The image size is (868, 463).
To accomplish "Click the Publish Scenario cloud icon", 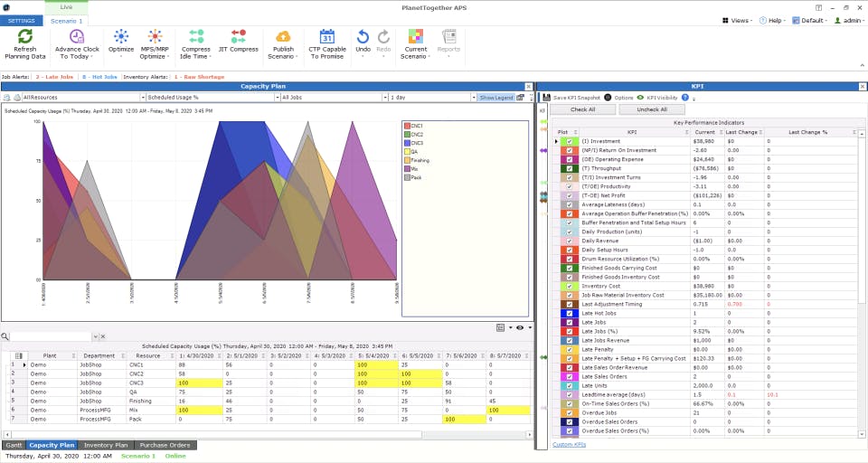I will coord(283,36).
